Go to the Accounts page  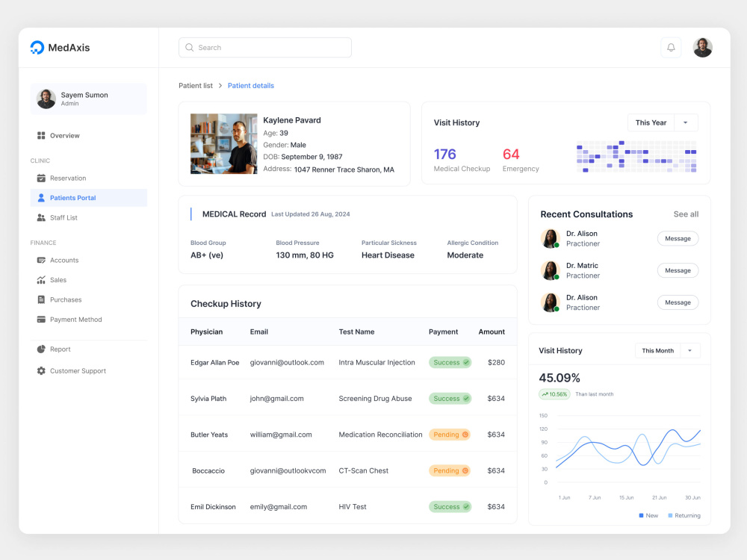click(89, 260)
